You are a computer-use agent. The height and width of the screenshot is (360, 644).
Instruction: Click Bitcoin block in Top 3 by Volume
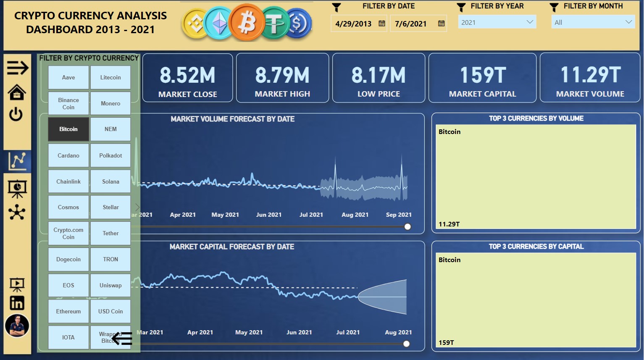(536, 177)
